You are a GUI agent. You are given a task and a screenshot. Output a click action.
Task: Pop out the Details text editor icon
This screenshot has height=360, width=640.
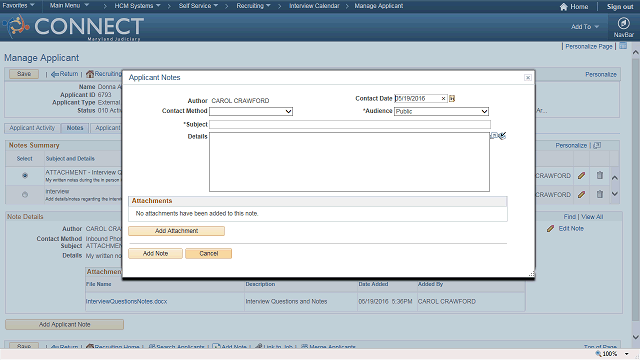(x=494, y=136)
